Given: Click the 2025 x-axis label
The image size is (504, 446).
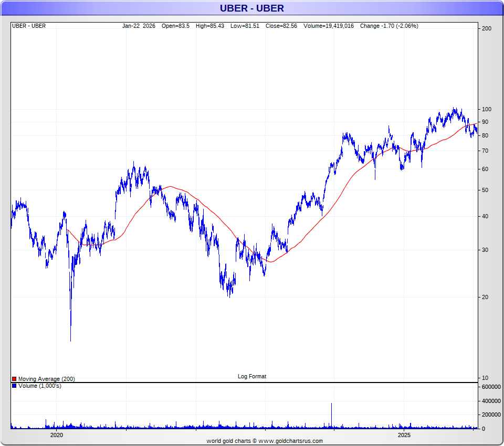Looking at the screenshot, I should pyautogui.click(x=404, y=435).
